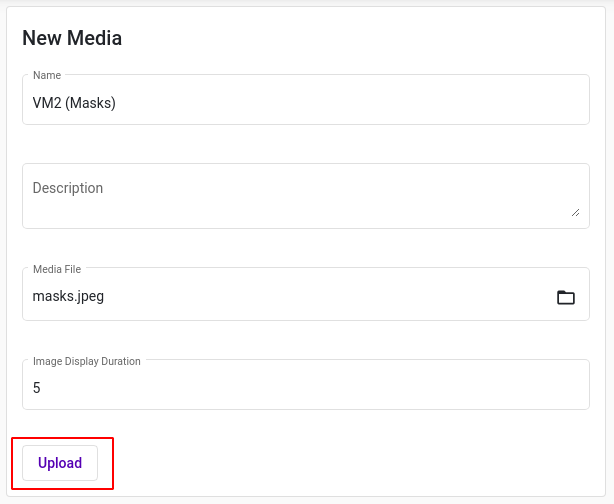Screen dimensions: 614x504
Task: Submit the form with Upload
Action: point(60,463)
